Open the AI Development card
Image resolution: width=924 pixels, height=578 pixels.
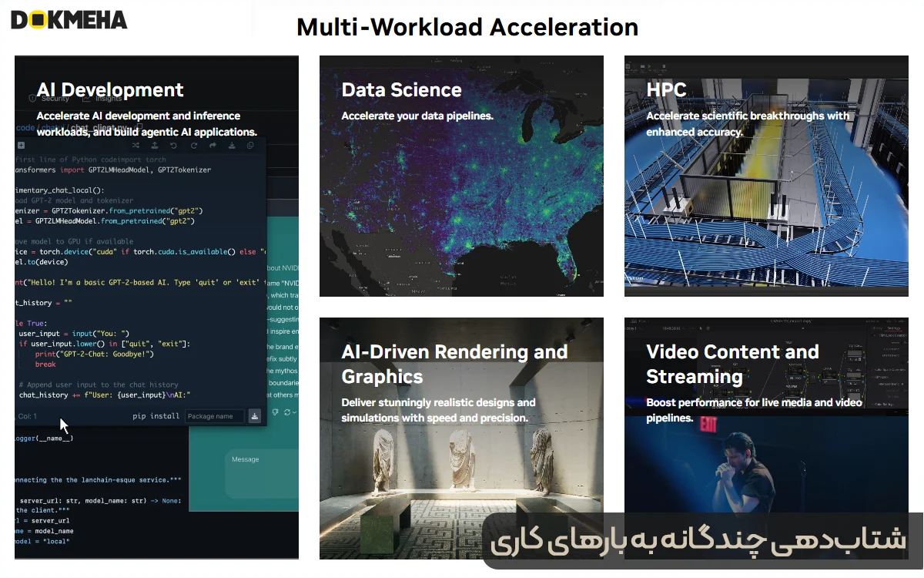(156, 307)
